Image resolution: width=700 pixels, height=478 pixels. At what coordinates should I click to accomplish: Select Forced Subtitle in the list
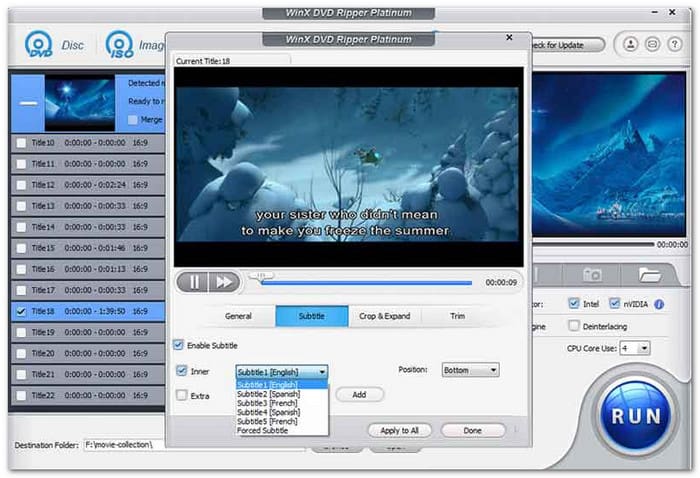[282, 431]
